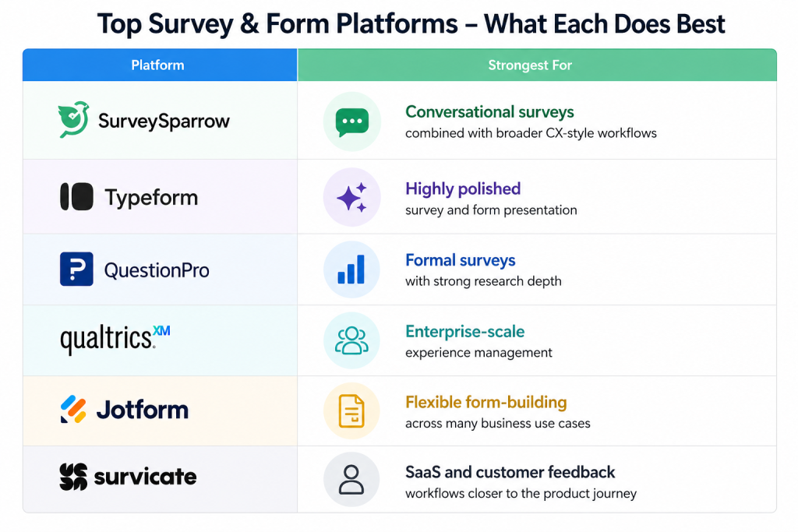Click the Formal surveys heading

461,260
